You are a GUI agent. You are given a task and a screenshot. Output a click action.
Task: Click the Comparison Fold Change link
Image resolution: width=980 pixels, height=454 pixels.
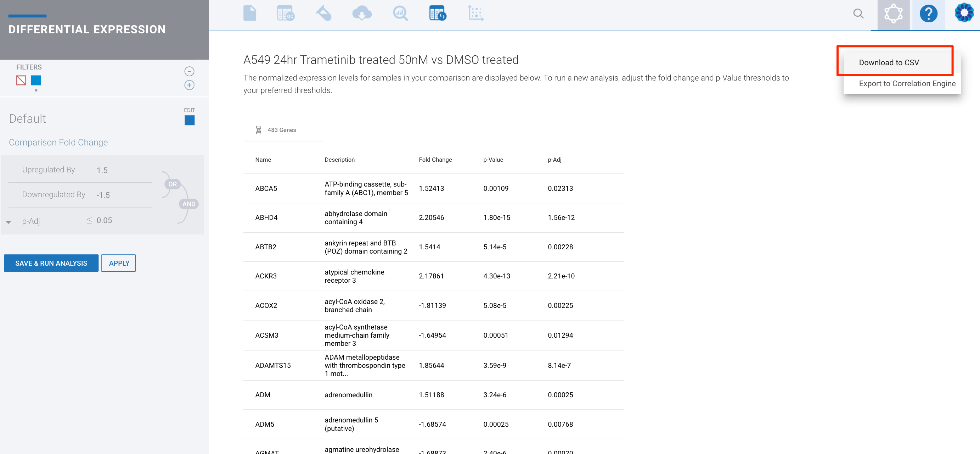tap(58, 142)
